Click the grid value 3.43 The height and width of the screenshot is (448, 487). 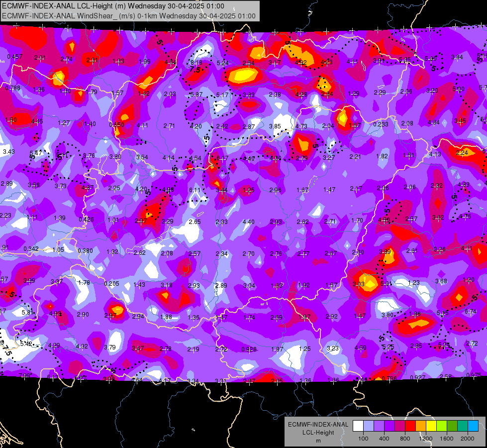[8, 152]
